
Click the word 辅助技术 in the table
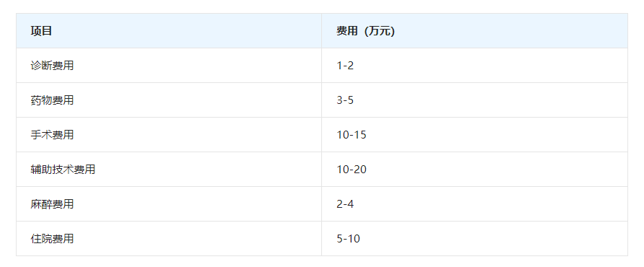coord(52,169)
